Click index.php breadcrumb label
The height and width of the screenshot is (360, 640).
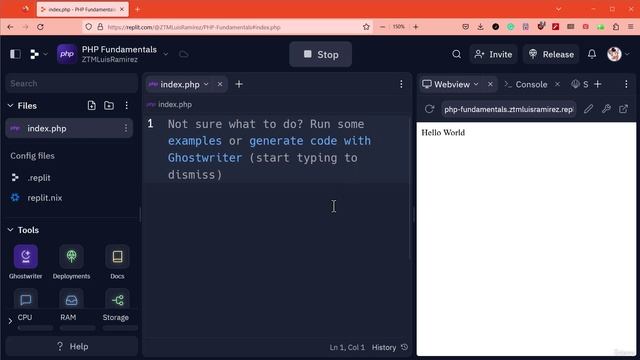coord(175,104)
